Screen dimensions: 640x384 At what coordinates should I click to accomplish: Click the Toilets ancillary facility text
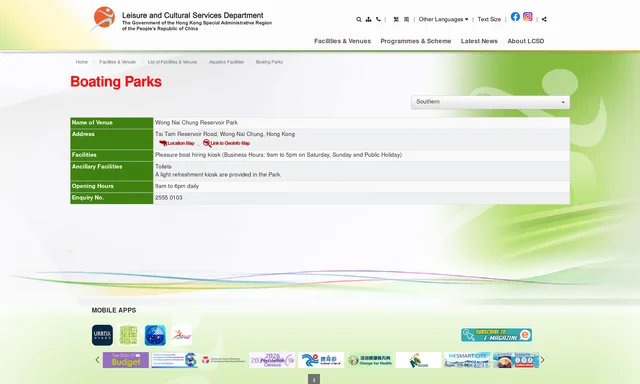[163, 166]
